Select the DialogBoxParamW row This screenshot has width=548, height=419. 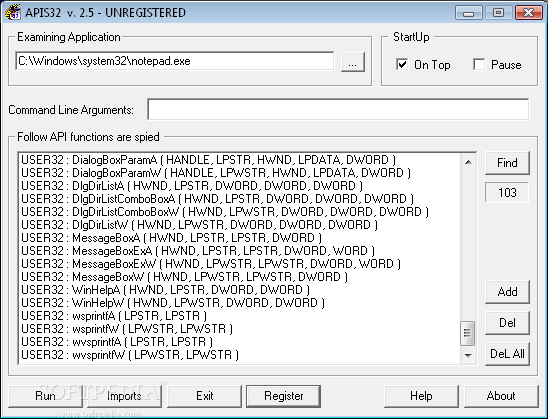(x=240, y=173)
